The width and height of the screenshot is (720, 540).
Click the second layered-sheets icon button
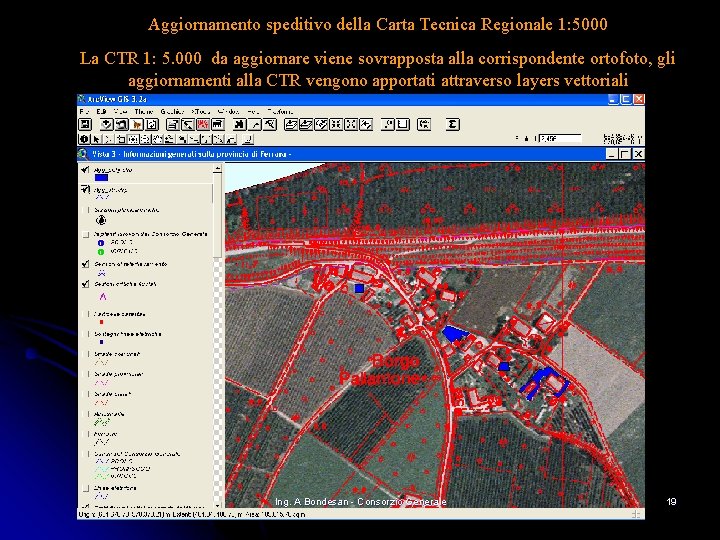pos(306,124)
